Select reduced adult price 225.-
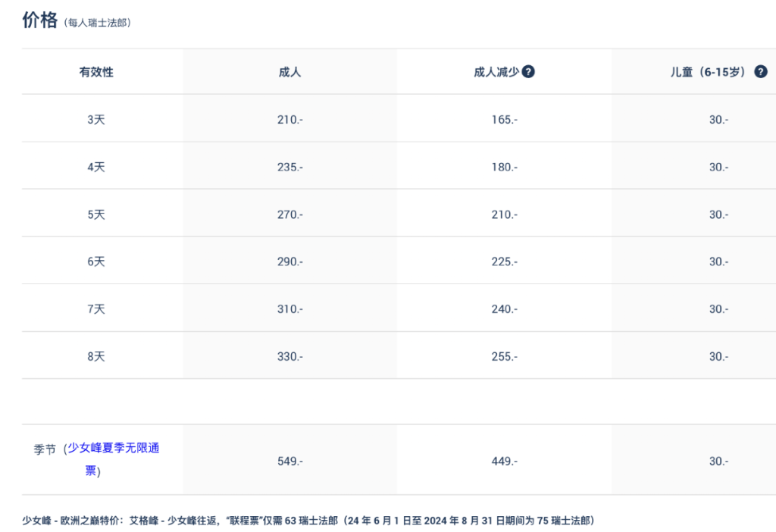 (x=504, y=261)
